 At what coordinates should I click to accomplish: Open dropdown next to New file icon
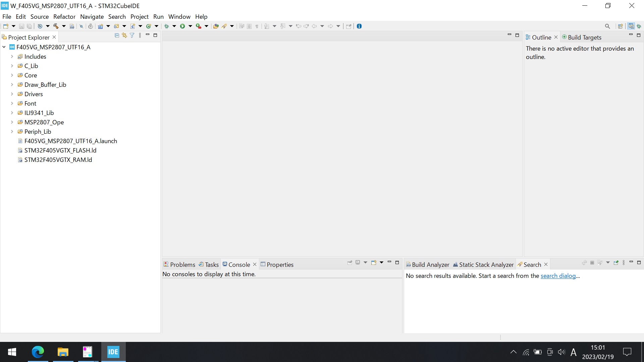point(13,26)
